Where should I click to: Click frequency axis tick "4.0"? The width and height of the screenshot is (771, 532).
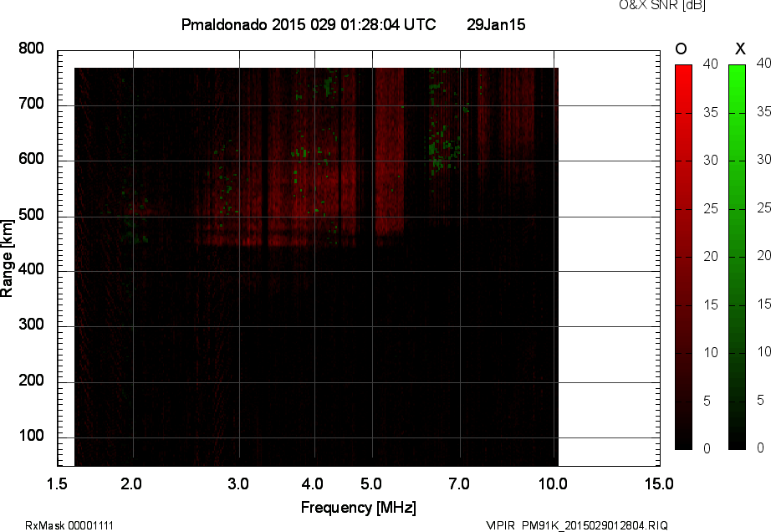(x=313, y=484)
